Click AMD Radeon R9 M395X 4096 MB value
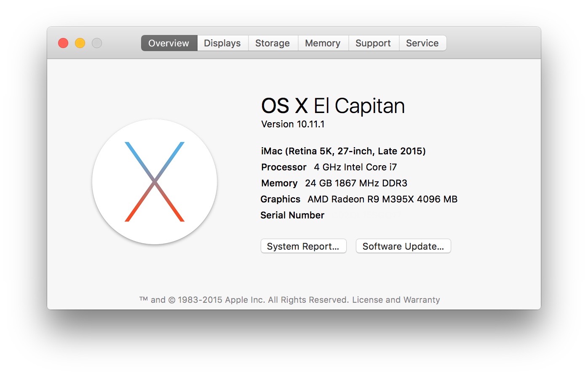588x377 pixels. pos(382,199)
